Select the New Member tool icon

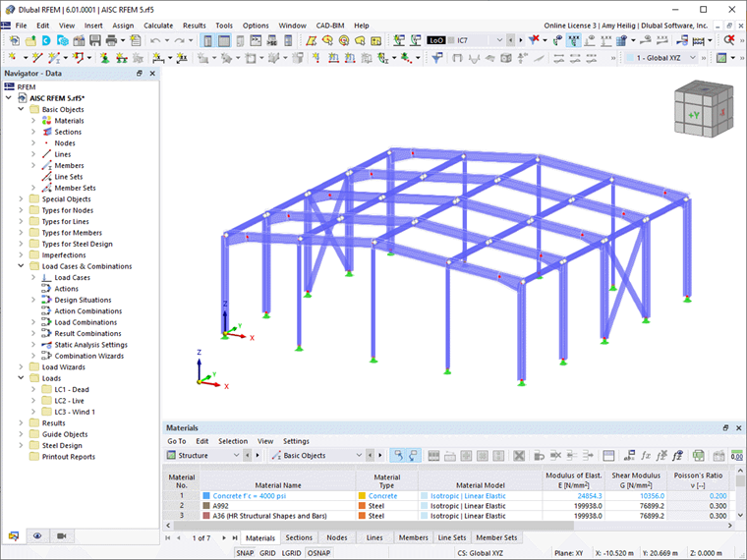point(53,58)
